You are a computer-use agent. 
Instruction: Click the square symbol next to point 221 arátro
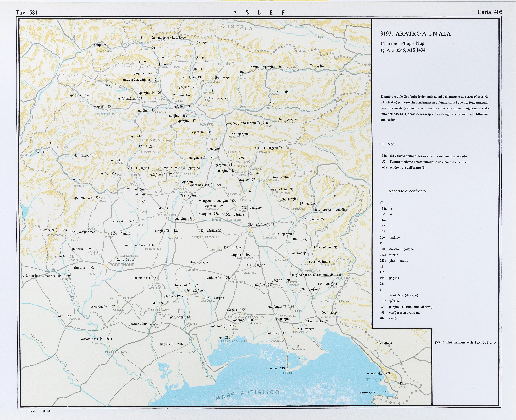pos(381,373)
